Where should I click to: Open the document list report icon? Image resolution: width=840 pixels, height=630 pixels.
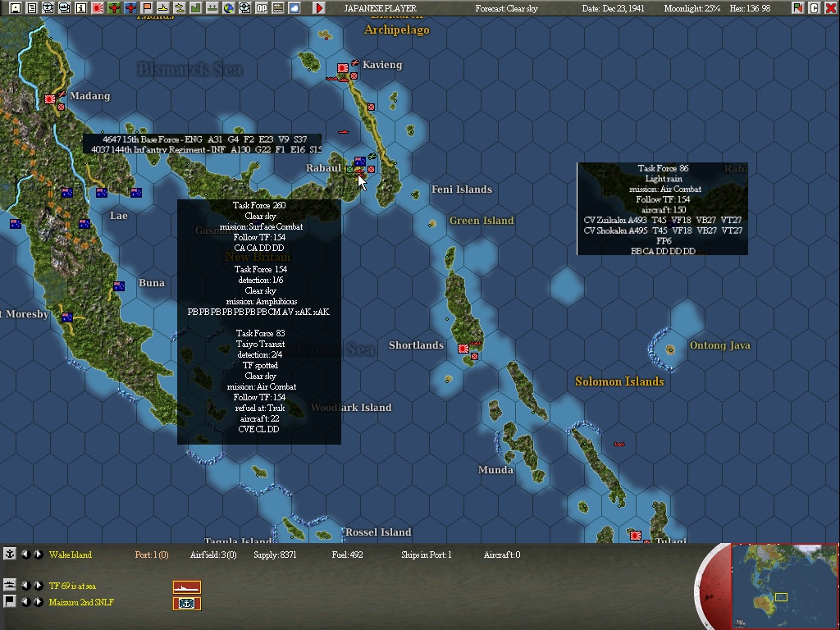point(32,8)
